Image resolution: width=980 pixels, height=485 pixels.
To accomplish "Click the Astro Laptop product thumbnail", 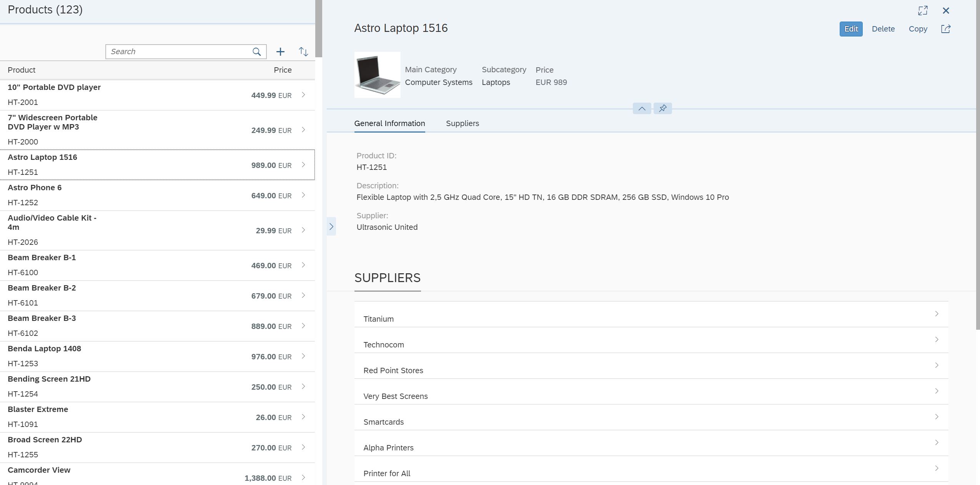I will coord(377,75).
